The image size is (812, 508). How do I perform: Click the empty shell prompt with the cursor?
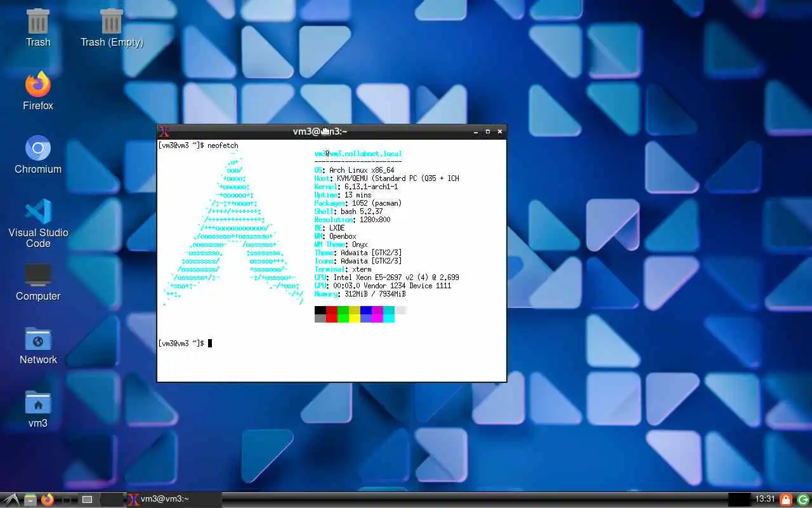(x=185, y=344)
